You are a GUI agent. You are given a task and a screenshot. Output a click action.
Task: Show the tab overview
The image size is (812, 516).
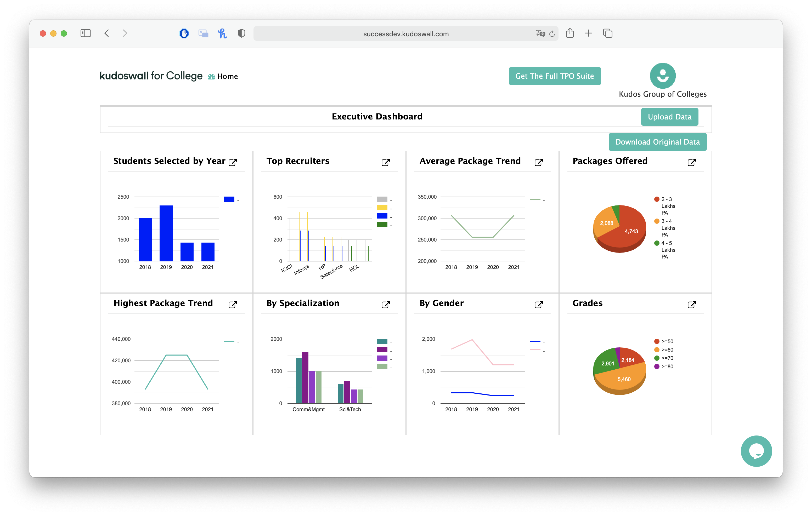coord(607,33)
